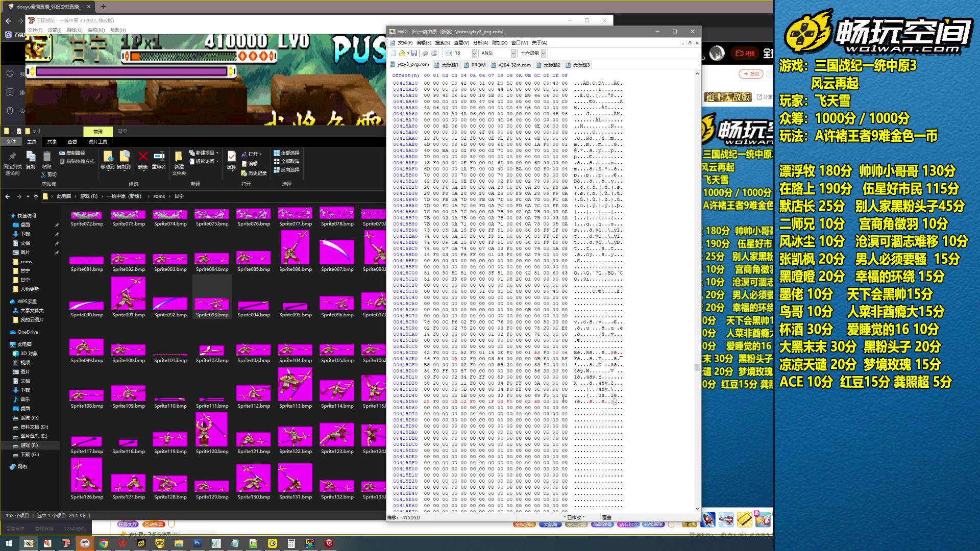Click the 重命名 rename icon
The width and height of the screenshot is (980, 551).
tap(159, 157)
